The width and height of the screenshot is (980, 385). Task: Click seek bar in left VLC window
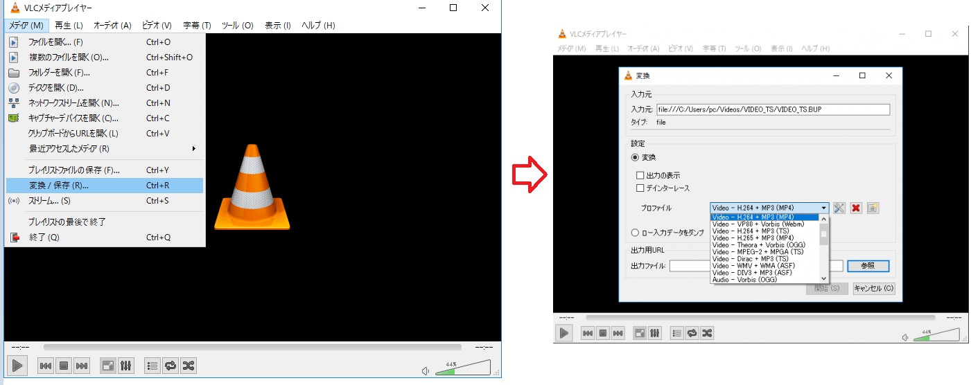[x=252, y=347]
